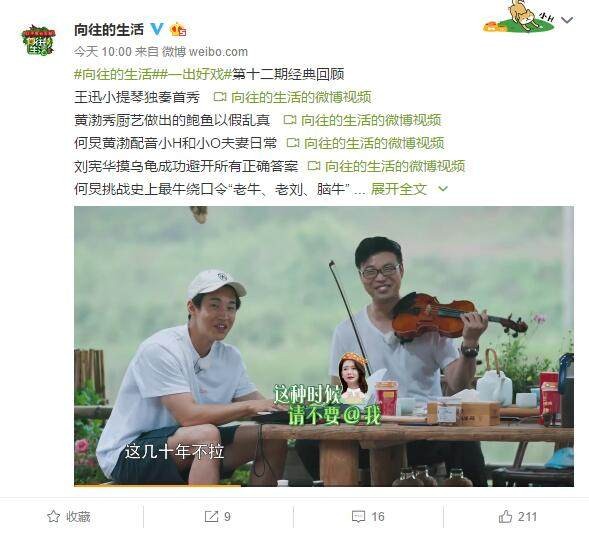Like the post with thumbs-up 211
The image size is (589, 533).
[x=518, y=517]
